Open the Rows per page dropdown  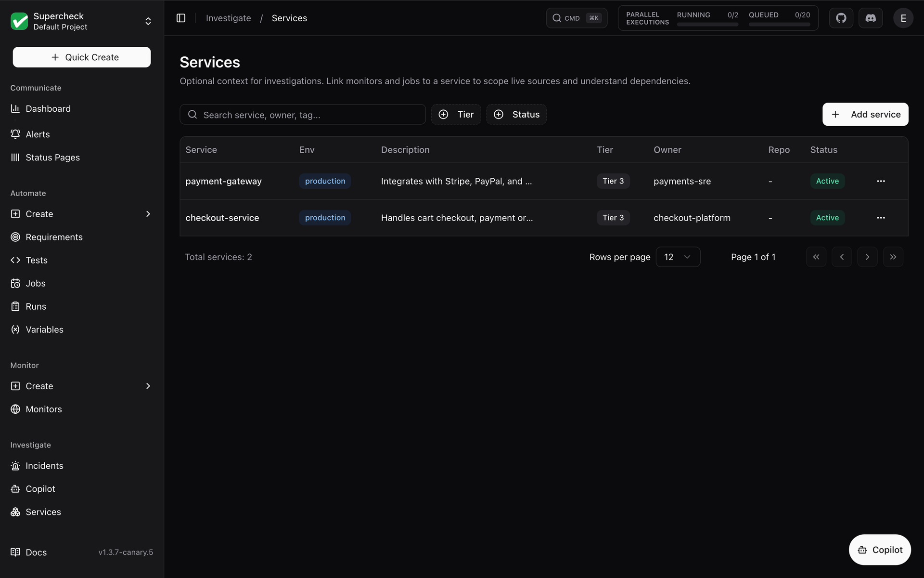[x=678, y=257]
